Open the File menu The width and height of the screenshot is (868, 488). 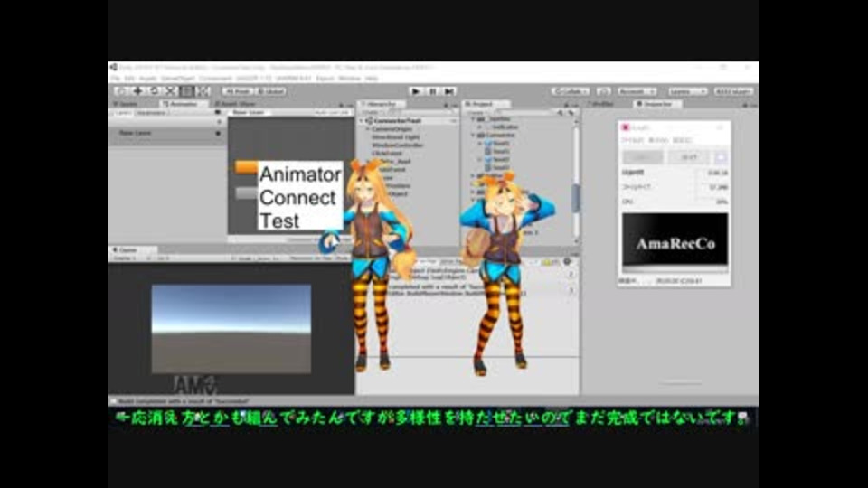[115, 79]
